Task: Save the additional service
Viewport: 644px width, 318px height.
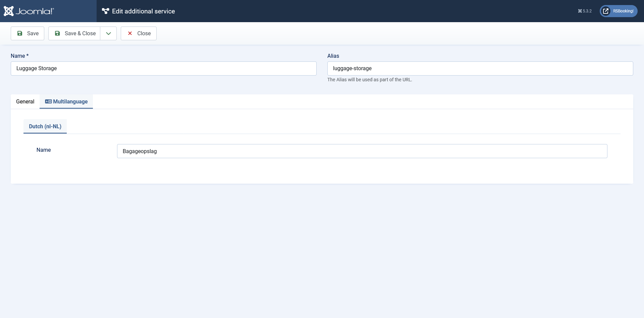Action: click(28, 33)
